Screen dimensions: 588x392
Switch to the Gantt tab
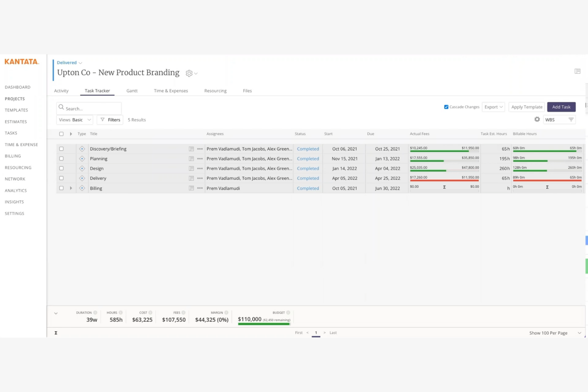pos(132,91)
